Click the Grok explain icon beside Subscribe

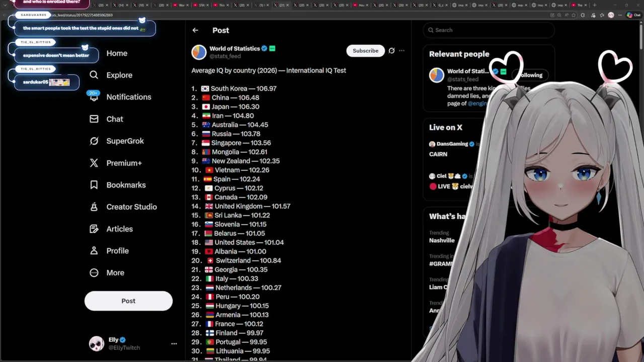click(x=391, y=50)
